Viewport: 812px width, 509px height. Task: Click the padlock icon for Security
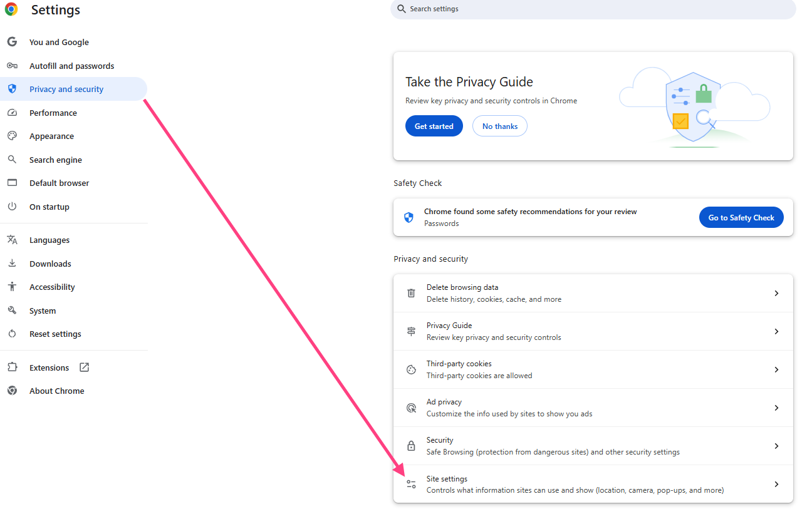click(x=411, y=446)
